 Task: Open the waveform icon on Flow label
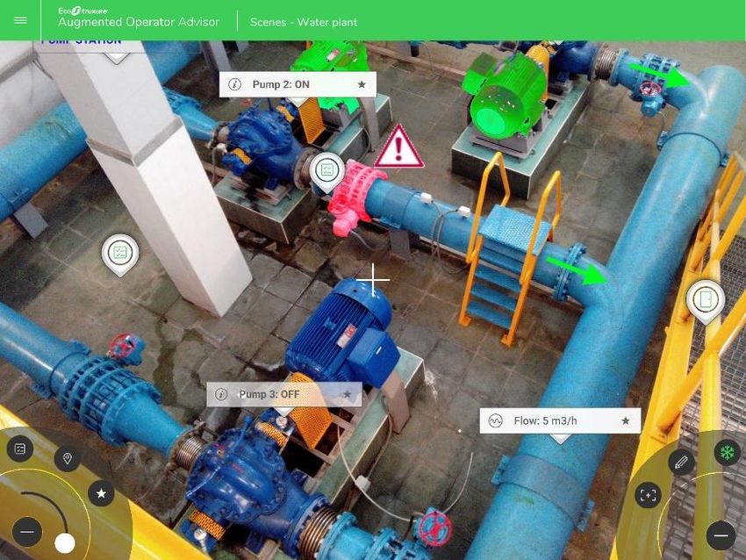click(x=495, y=421)
